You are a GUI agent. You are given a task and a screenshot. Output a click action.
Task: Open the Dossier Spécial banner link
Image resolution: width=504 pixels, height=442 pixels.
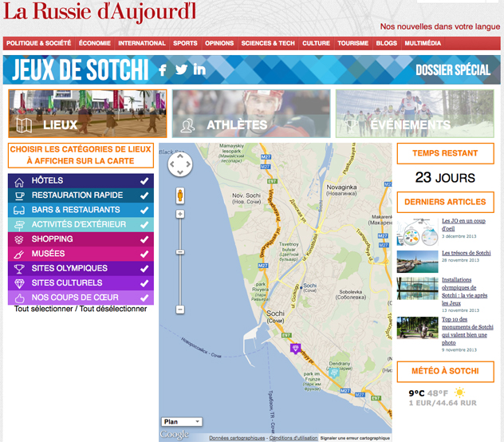pyautogui.click(x=453, y=69)
